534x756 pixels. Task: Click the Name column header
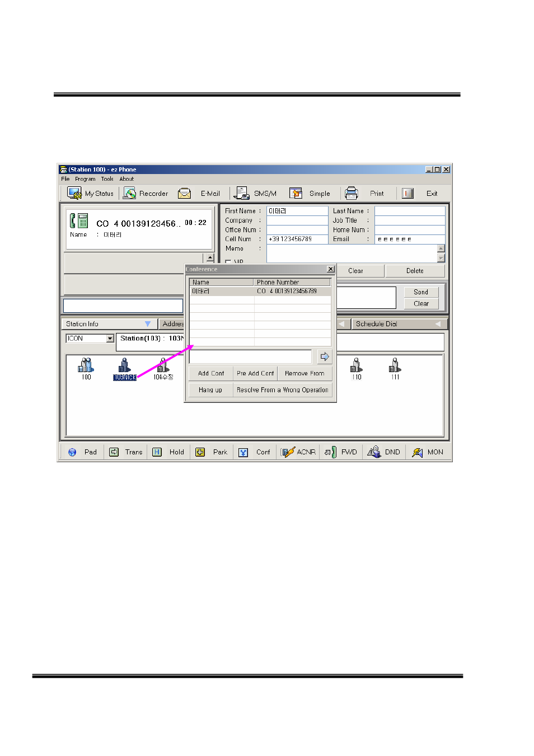222,282
